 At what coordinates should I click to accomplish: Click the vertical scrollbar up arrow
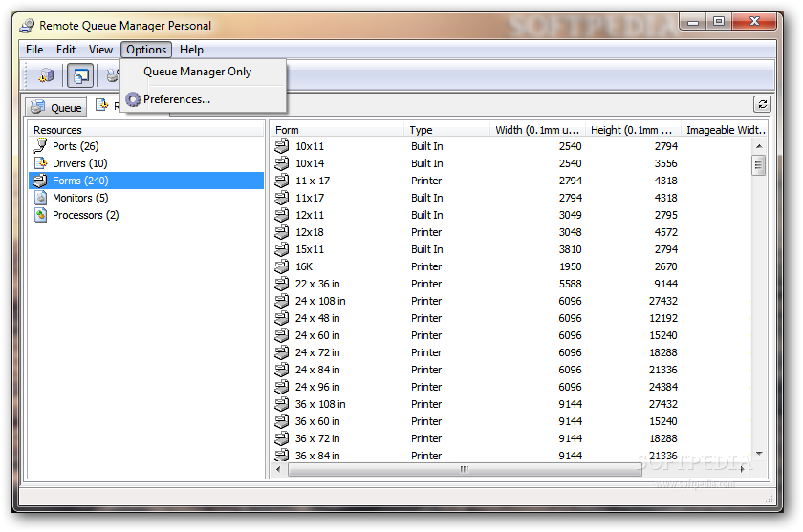point(759,146)
